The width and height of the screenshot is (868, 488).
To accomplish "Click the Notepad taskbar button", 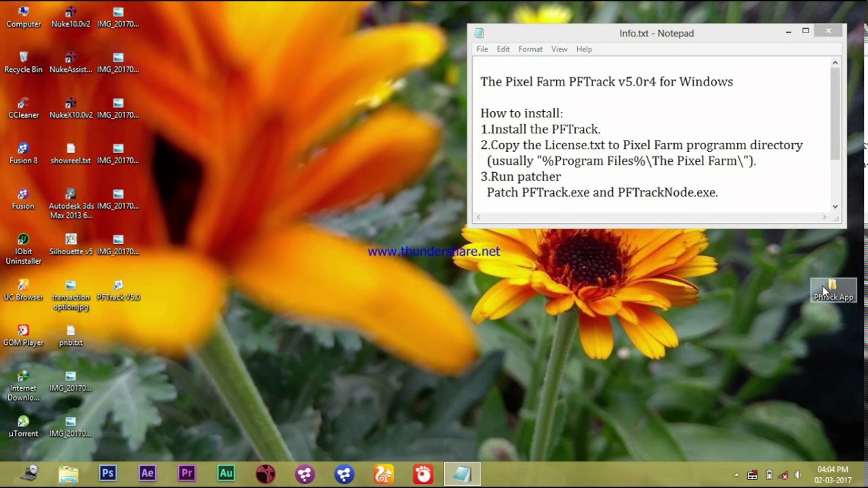I will coord(462,474).
